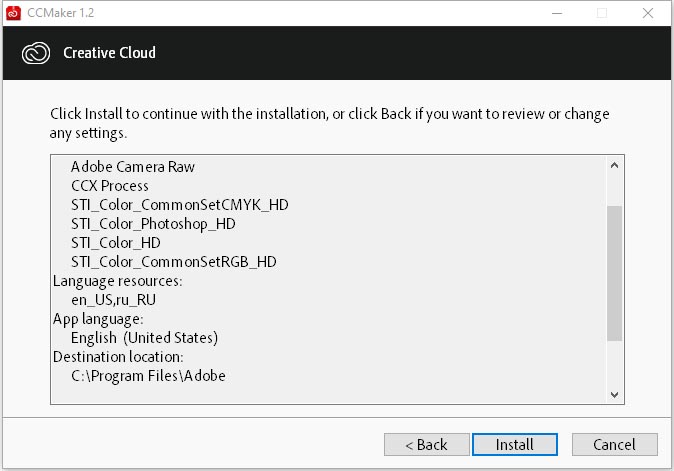Click the Language resources: label
This screenshot has width=674, height=471.
[118, 281]
